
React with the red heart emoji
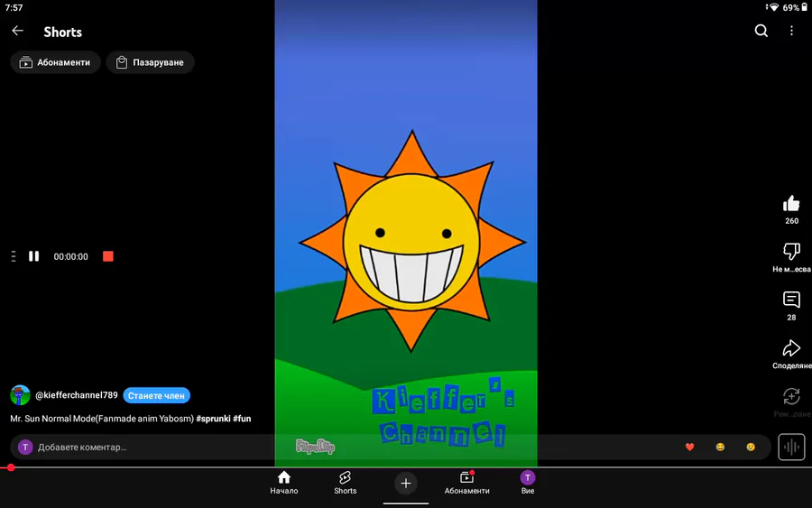click(689, 447)
